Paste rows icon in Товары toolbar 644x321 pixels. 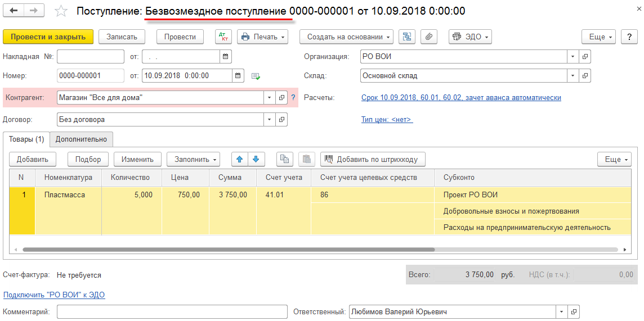tap(306, 159)
